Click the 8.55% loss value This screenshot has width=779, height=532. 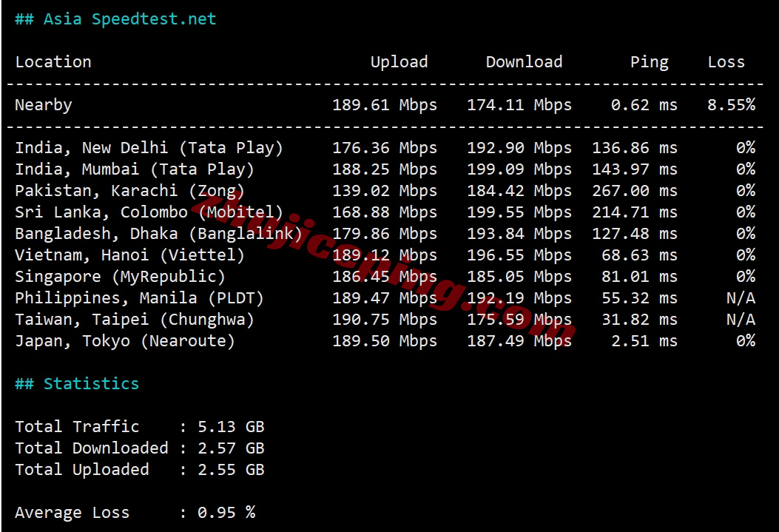pyautogui.click(x=731, y=105)
